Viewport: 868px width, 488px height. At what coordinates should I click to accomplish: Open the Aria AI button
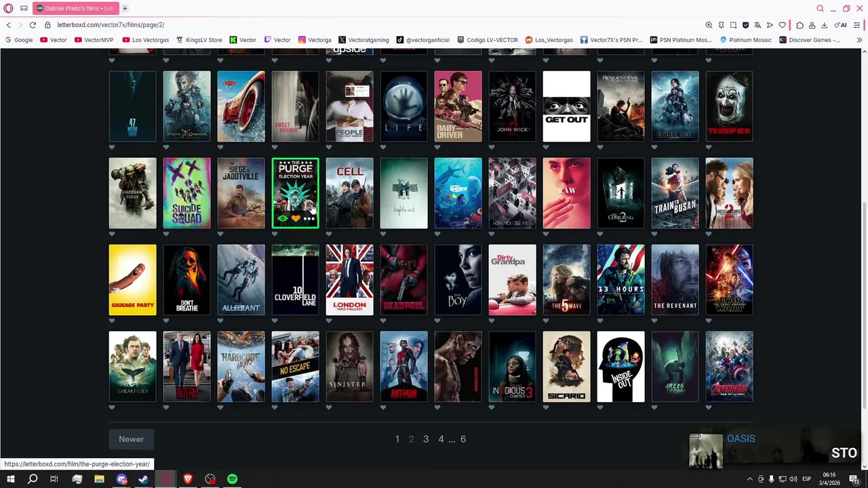click(x=840, y=25)
